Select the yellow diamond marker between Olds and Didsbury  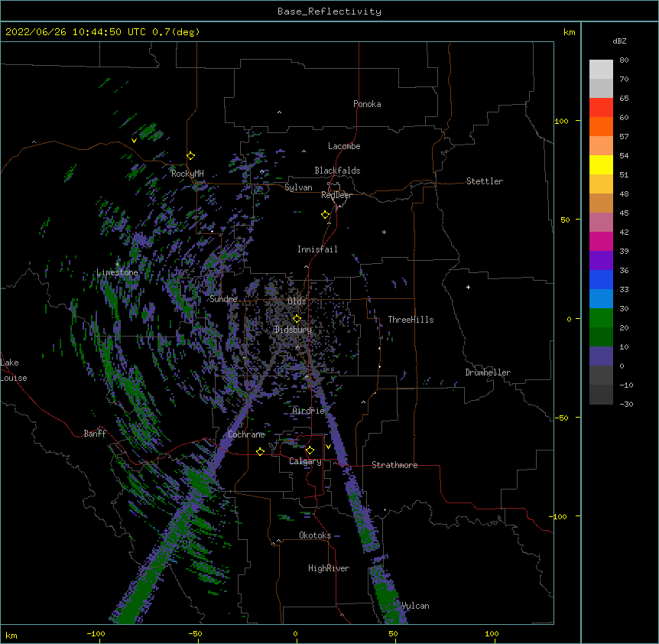(297, 319)
